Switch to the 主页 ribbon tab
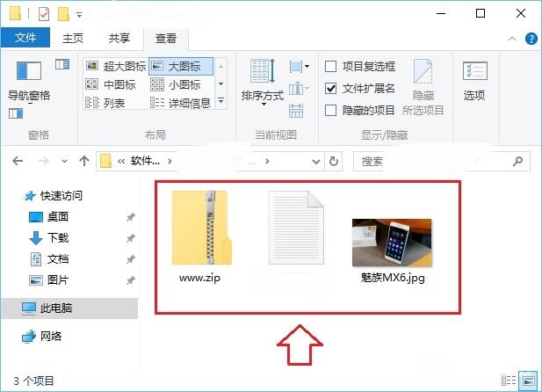This screenshot has height=392, width=542. (73, 38)
